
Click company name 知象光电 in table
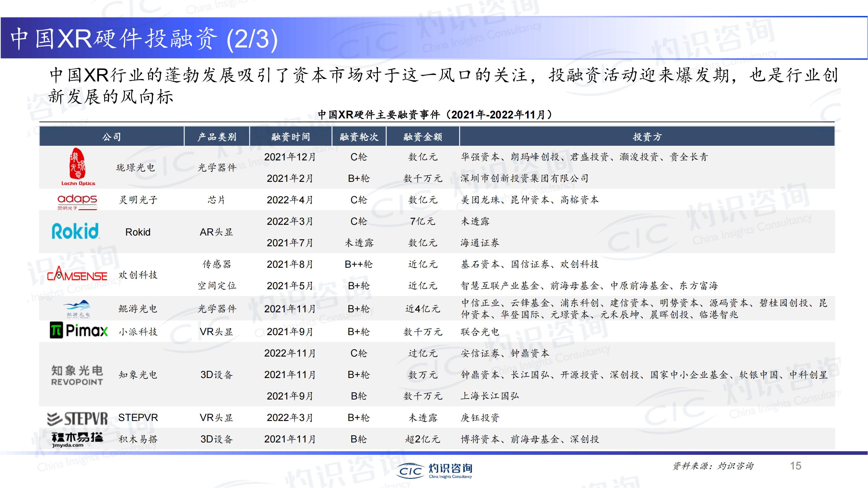tap(138, 375)
